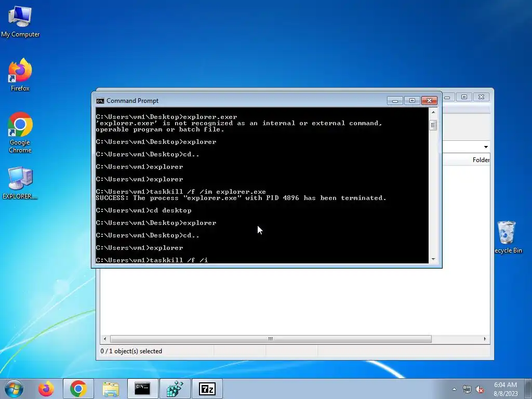Open Windows Explorer folder taskbar icon
This screenshot has height=399, width=532.
pyautogui.click(x=111, y=389)
